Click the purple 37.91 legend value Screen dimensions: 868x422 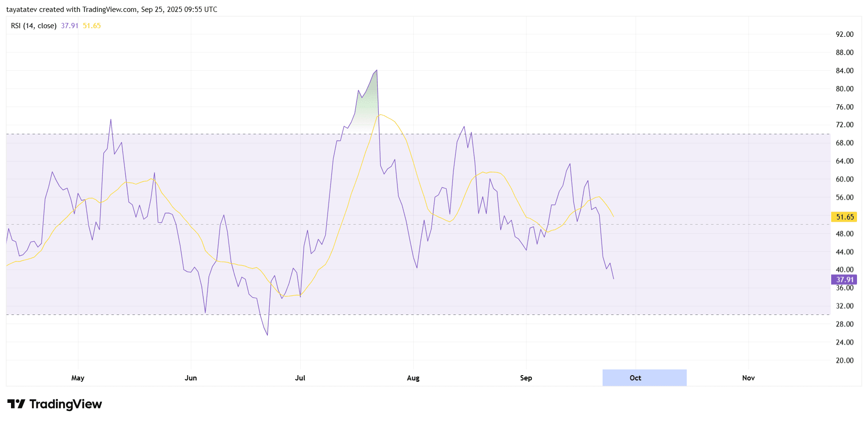click(x=69, y=26)
